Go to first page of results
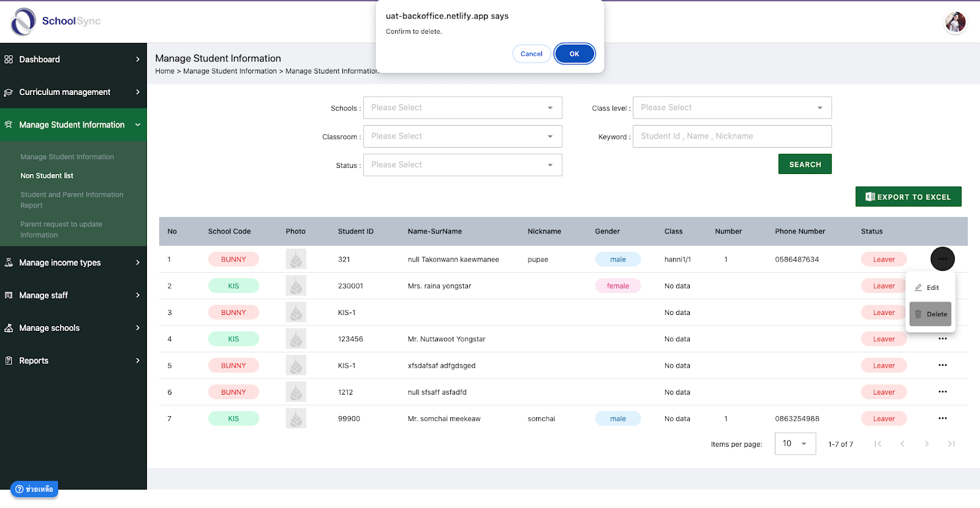 click(878, 444)
